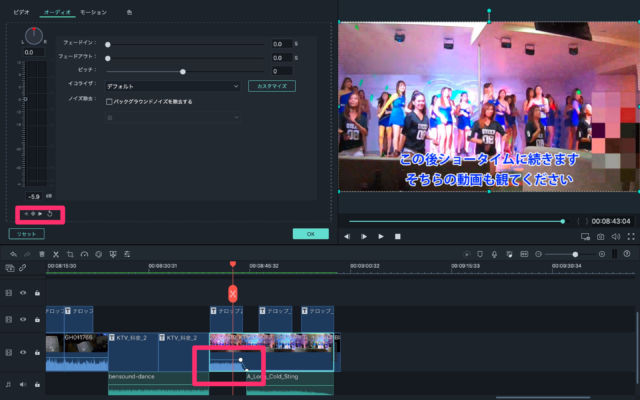This screenshot has width=640, height=400.
Task: Select the A_Long_Cold_Sting audio clip
Action: tap(290, 384)
